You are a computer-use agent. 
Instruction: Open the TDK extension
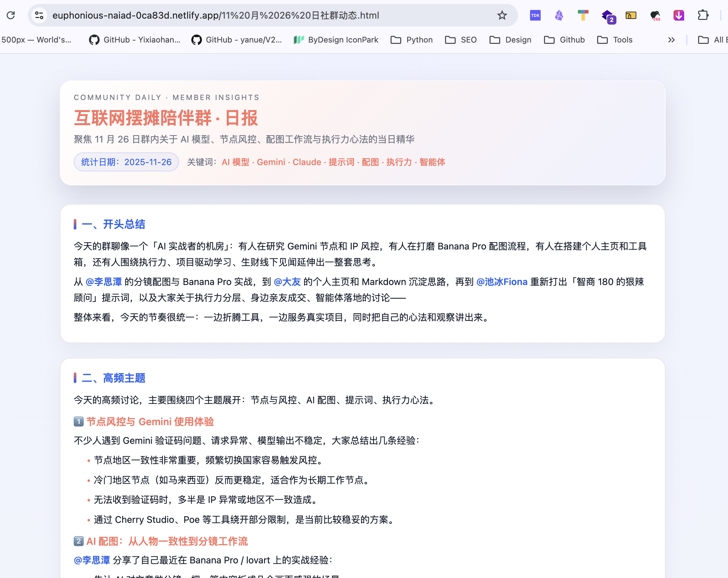[535, 15]
